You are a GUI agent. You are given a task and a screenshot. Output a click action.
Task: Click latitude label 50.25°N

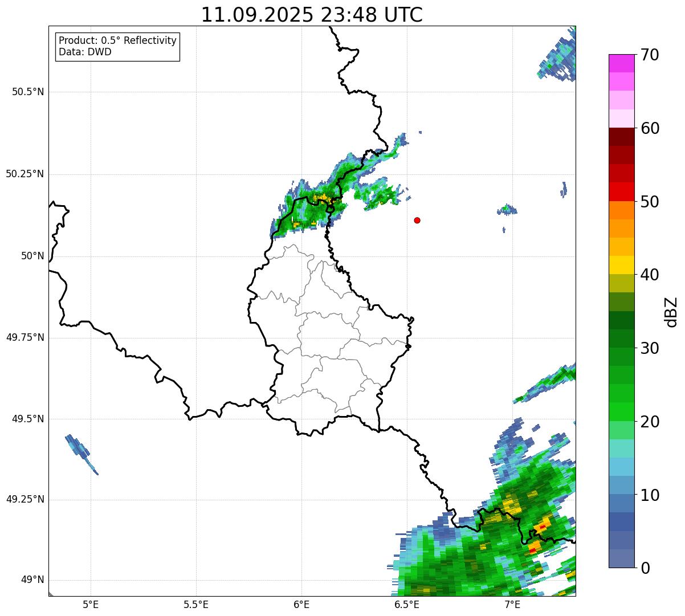25,174
